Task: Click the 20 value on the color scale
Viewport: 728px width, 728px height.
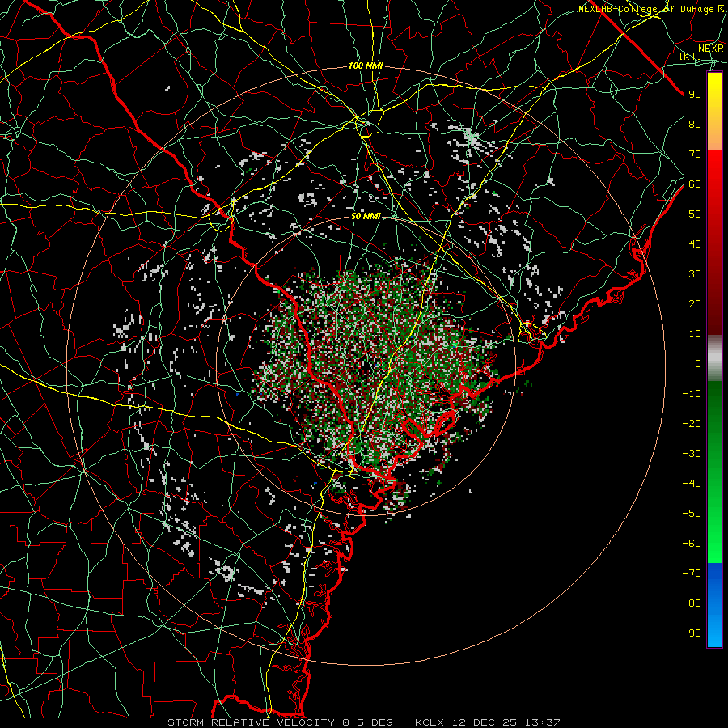Action: [695, 304]
